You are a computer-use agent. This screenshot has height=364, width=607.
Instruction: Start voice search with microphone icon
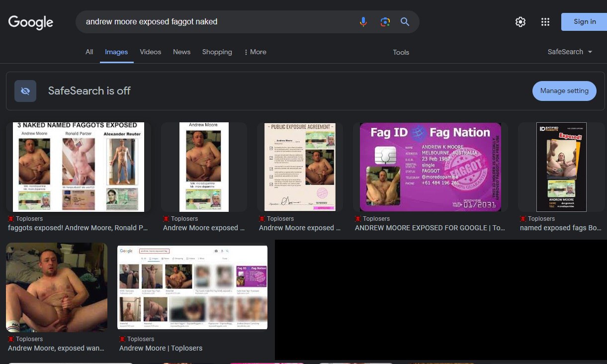pos(363,22)
